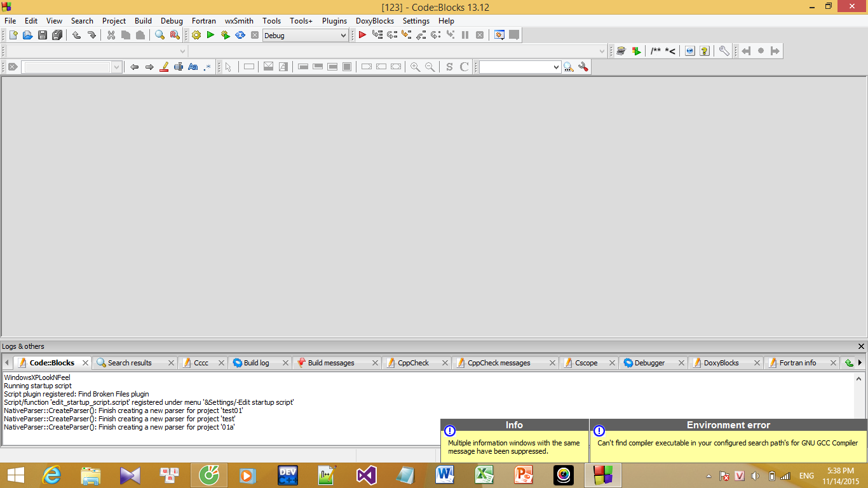Open debugging windows icon
868x488 pixels.
pos(499,35)
